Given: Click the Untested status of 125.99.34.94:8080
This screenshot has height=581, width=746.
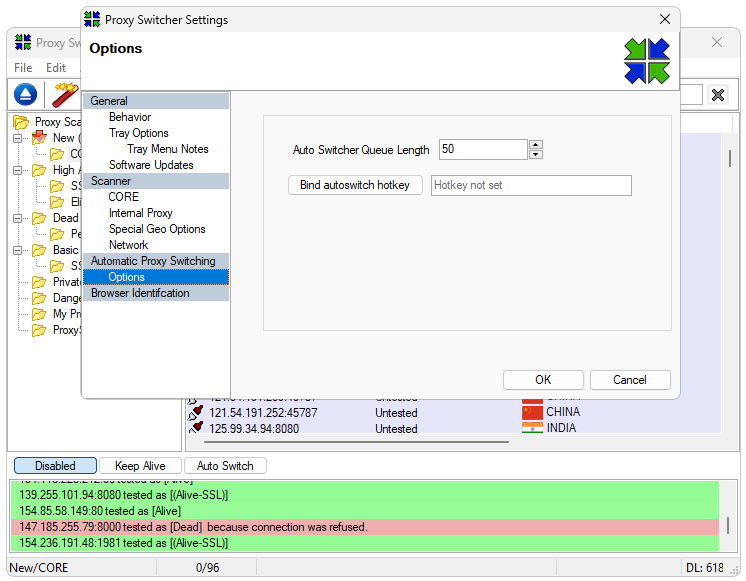Looking at the screenshot, I should point(396,428).
